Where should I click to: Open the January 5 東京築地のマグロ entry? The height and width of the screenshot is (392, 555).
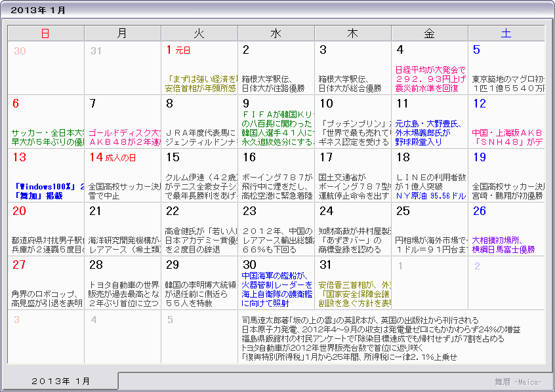(508, 84)
